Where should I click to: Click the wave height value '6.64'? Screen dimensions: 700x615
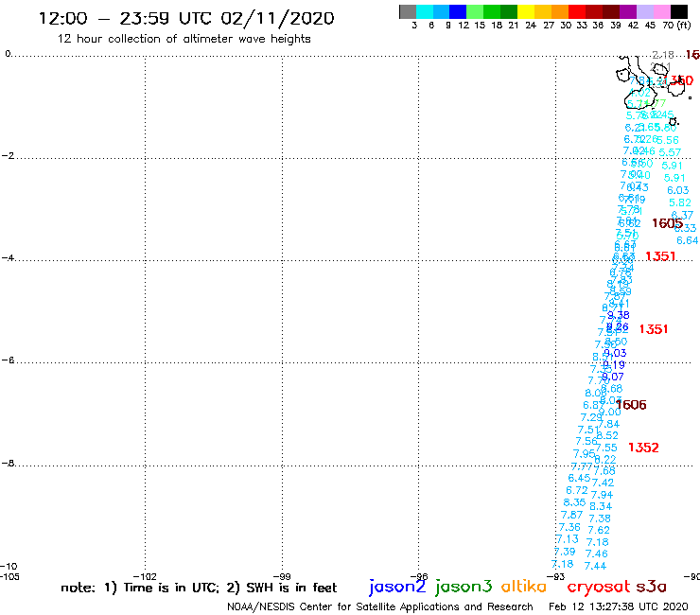click(687, 240)
